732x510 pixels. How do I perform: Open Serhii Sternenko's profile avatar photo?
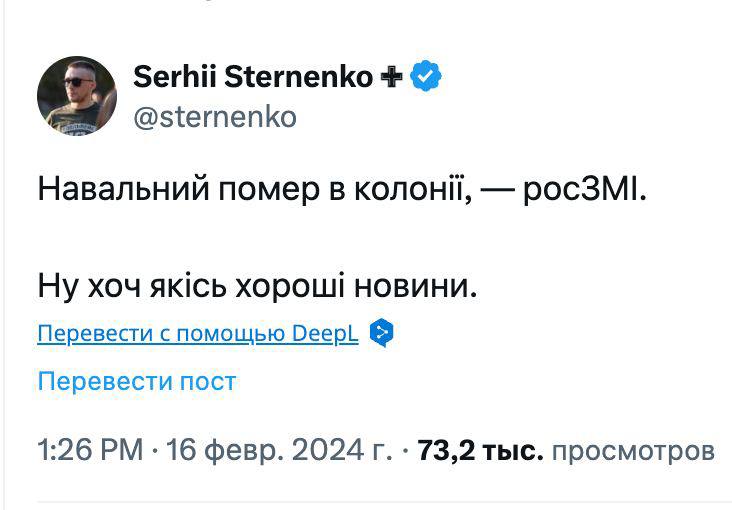[76, 95]
